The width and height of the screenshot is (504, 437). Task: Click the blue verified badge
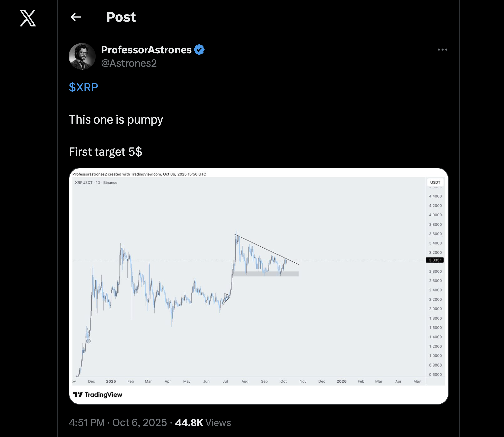pyautogui.click(x=199, y=50)
